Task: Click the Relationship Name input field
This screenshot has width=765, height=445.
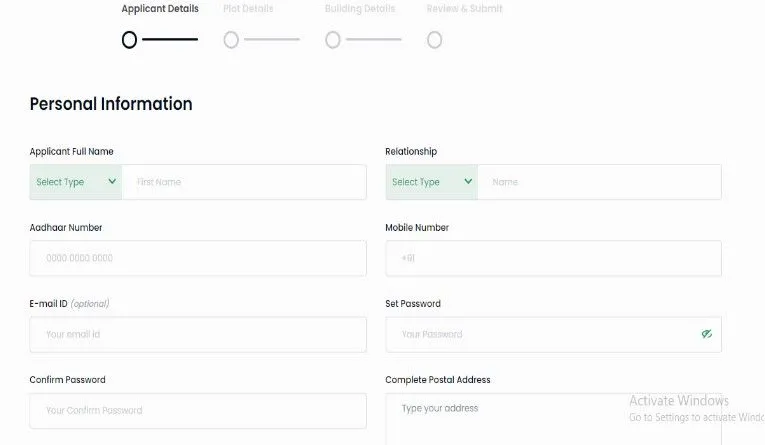Action: click(598, 182)
